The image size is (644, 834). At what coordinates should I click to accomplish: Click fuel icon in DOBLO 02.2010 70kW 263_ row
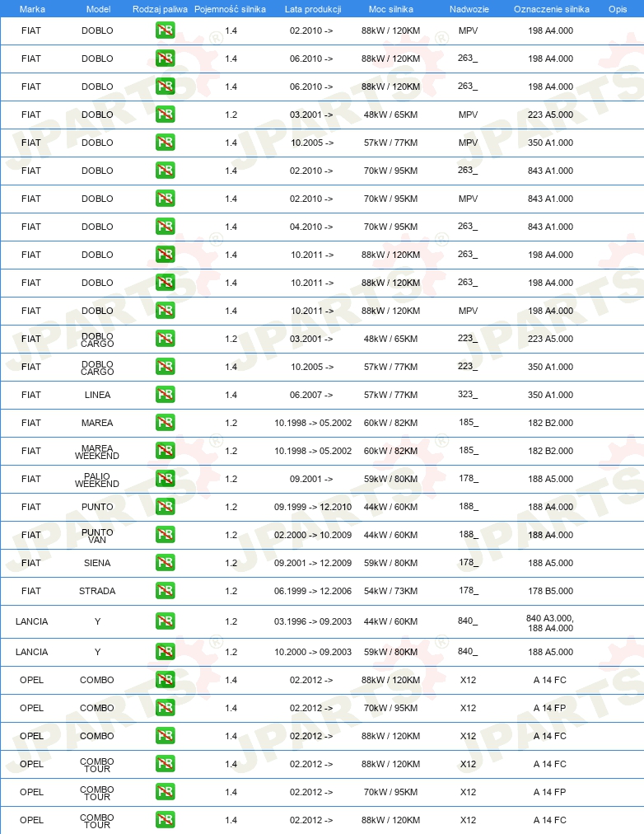(166, 171)
